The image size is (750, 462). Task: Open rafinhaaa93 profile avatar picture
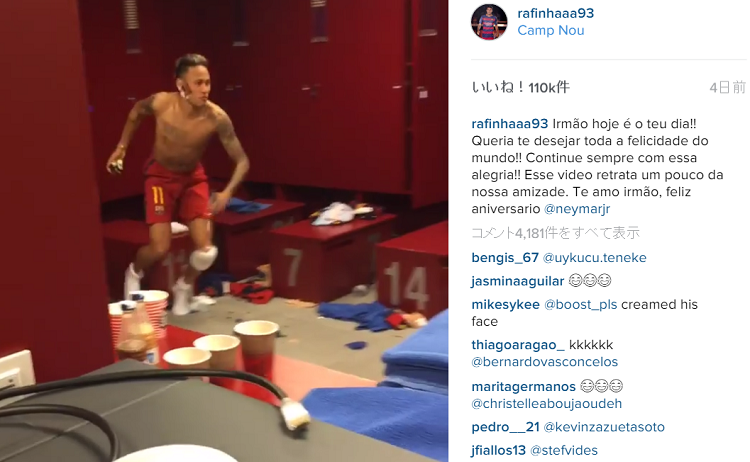coord(489,22)
